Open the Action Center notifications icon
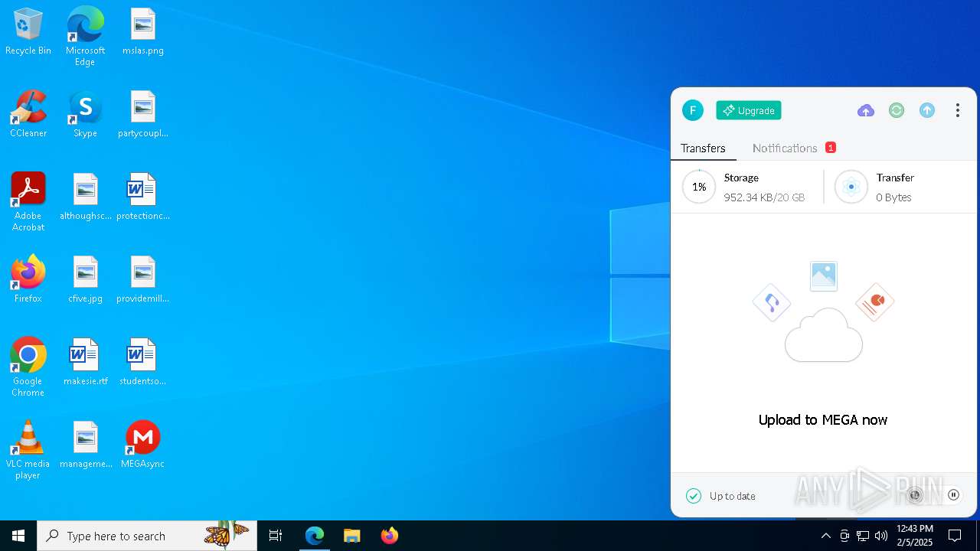The image size is (980, 551). (955, 536)
